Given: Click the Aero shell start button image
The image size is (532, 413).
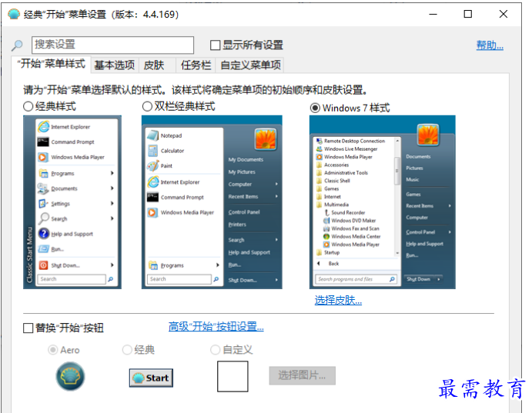Looking at the screenshot, I should 70,376.
